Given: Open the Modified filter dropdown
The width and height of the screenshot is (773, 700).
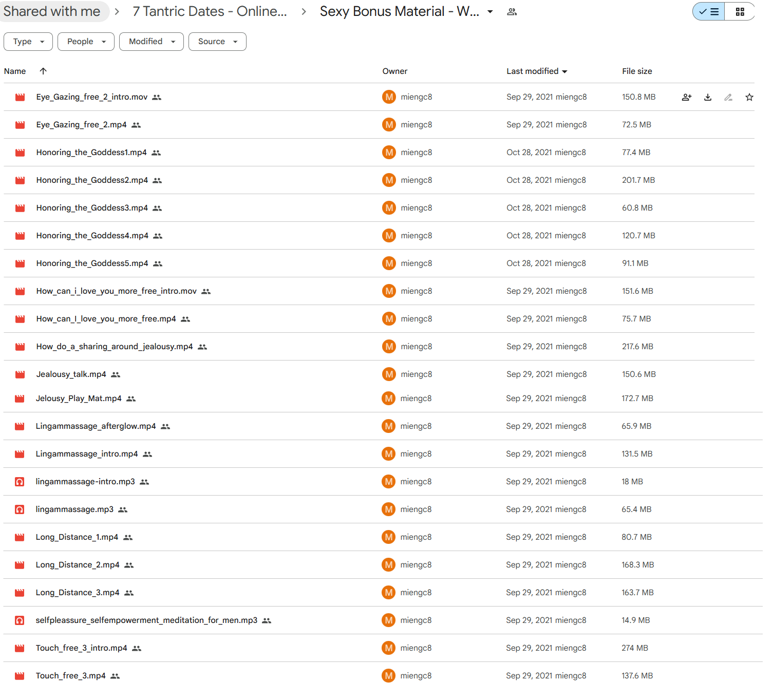Looking at the screenshot, I should 152,42.
